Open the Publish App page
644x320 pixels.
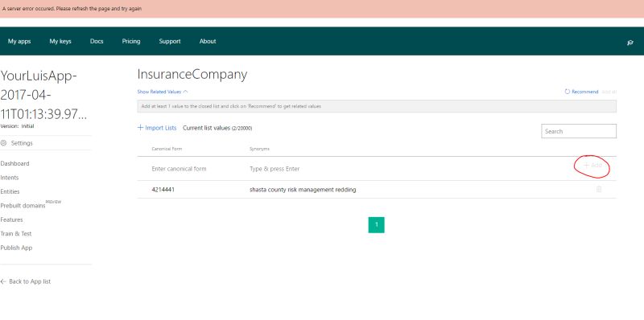[16, 248]
